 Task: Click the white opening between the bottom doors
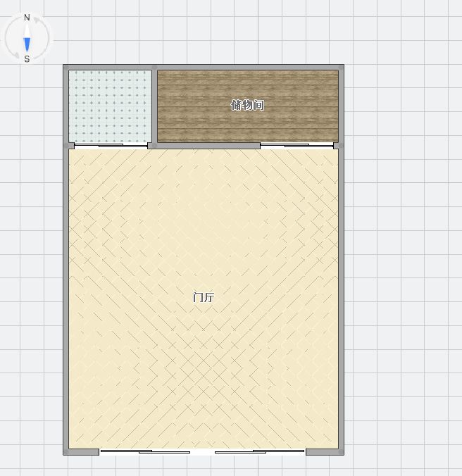[x=202, y=451]
